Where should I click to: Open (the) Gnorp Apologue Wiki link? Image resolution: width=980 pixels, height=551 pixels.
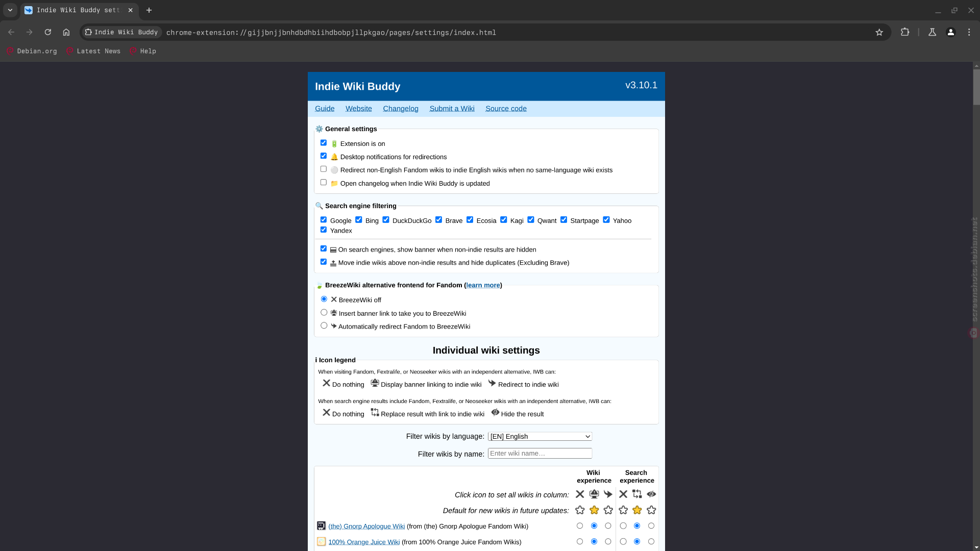[366, 527]
